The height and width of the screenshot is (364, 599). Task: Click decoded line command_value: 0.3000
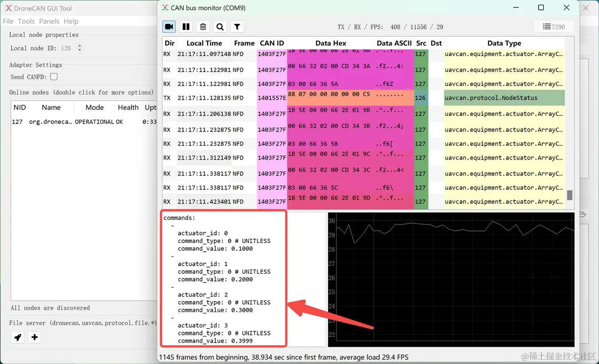tap(215, 310)
